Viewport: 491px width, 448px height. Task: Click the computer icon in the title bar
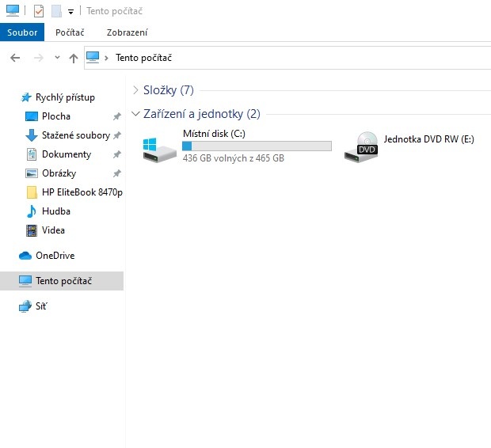[13, 10]
